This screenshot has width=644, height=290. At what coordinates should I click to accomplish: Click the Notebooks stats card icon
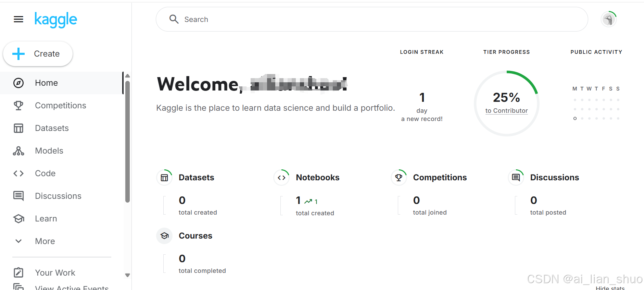coord(282,178)
